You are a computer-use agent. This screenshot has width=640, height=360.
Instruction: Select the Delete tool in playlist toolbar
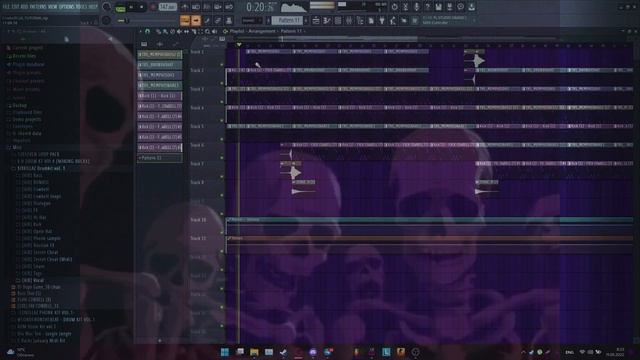click(172, 31)
